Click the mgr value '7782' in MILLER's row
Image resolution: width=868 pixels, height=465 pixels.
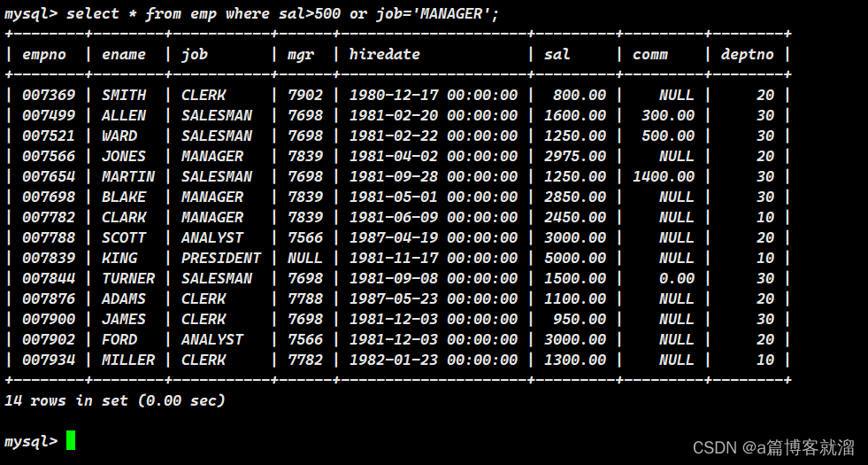305,360
